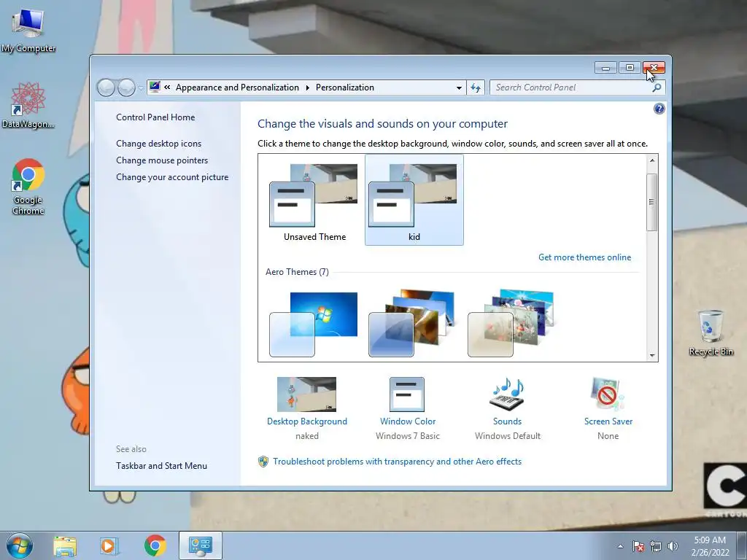Open the Action Center flag icon
Screen dimensions: 747x560
(x=638, y=546)
